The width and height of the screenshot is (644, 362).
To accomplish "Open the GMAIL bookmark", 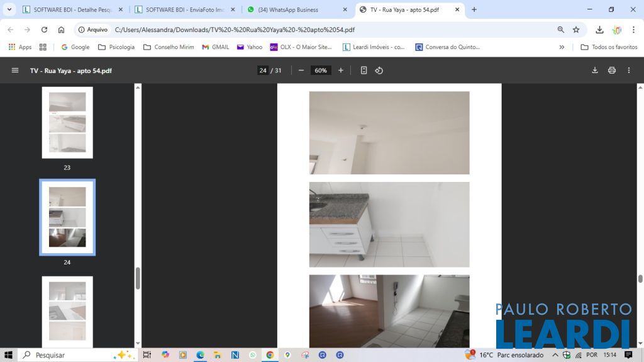I will pos(215,47).
